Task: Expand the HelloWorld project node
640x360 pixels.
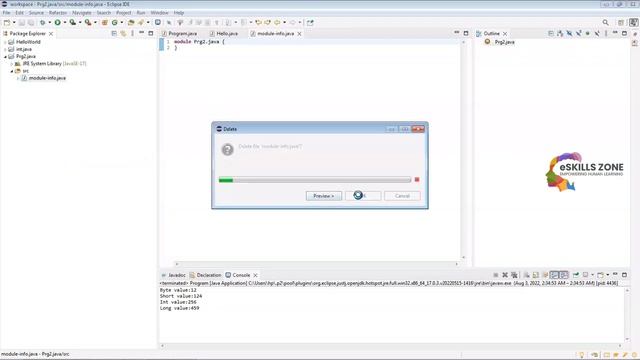Action: [5, 42]
